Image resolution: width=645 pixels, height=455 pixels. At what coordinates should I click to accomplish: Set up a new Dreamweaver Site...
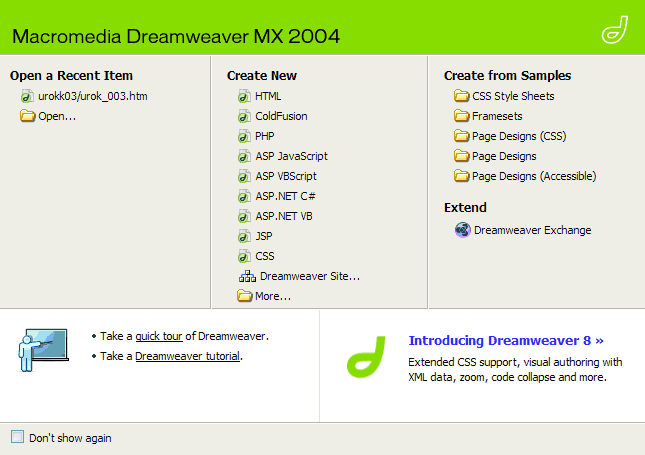310,276
